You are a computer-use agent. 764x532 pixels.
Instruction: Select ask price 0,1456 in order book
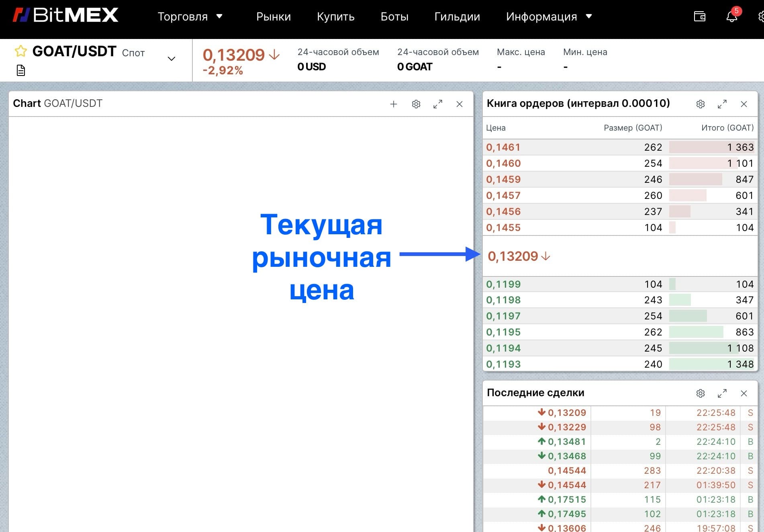coord(503,212)
